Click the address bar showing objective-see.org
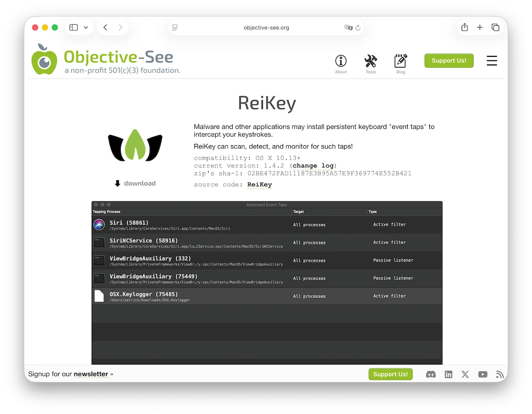 coord(266,27)
